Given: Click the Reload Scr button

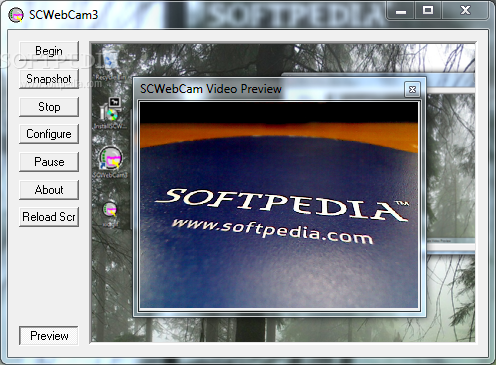Looking at the screenshot, I should pos(49,217).
